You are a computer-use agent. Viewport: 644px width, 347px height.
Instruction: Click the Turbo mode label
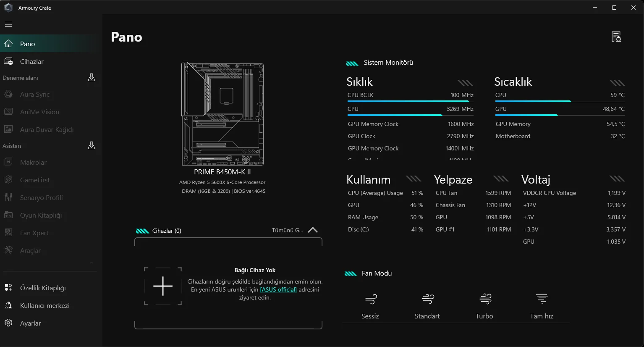(x=484, y=316)
